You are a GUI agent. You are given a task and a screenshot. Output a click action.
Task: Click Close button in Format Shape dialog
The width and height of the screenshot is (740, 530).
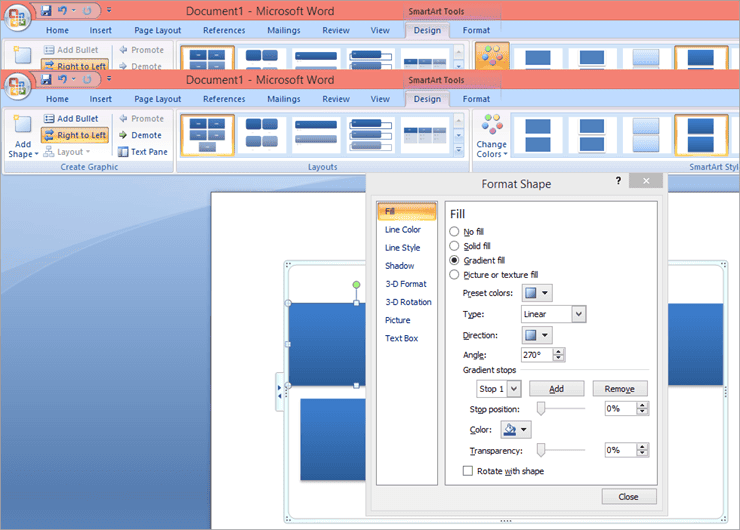(x=629, y=496)
